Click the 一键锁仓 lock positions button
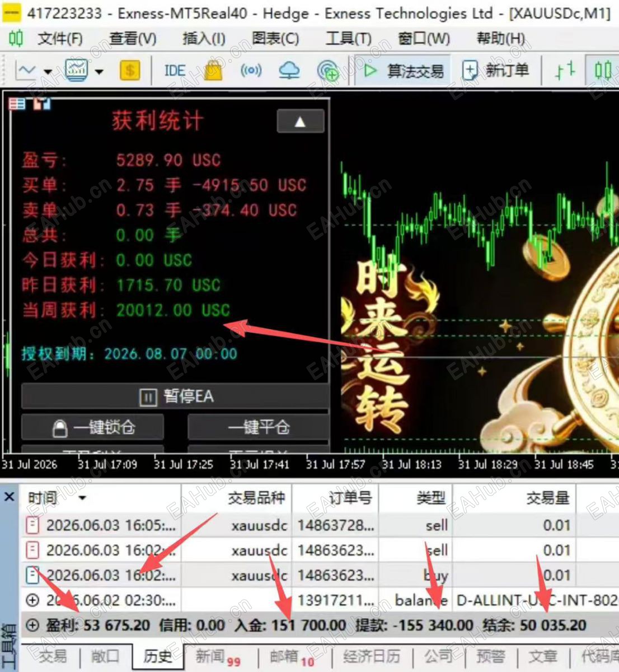The image size is (619, 672). 92,428
